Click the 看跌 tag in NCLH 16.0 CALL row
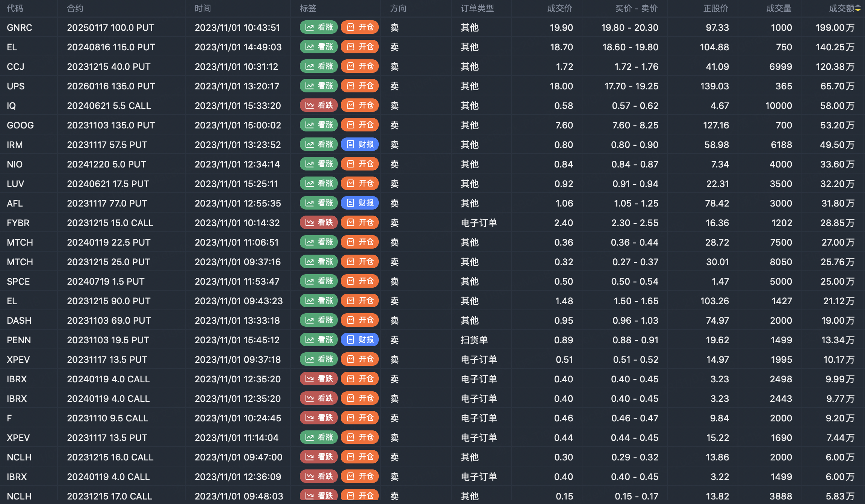The width and height of the screenshot is (865, 504). tap(319, 457)
